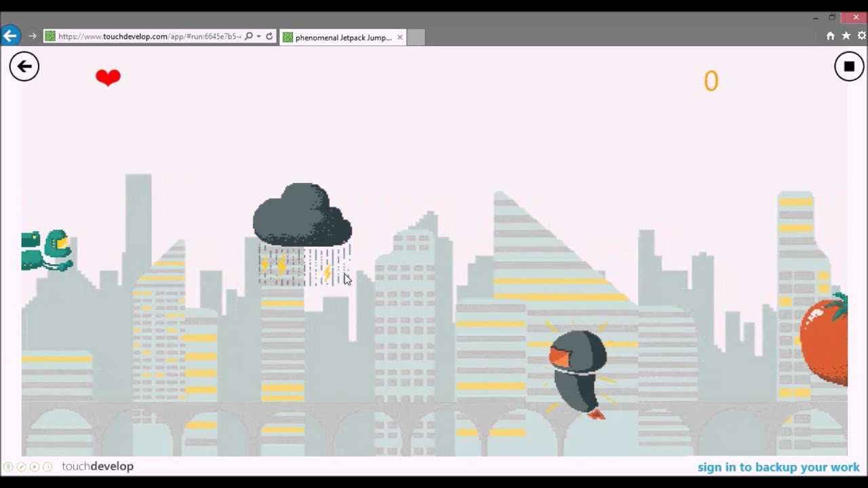Screen dimensions: 868x488
Task: Minimize the browser window
Action: pyautogui.click(x=816, y=18)
